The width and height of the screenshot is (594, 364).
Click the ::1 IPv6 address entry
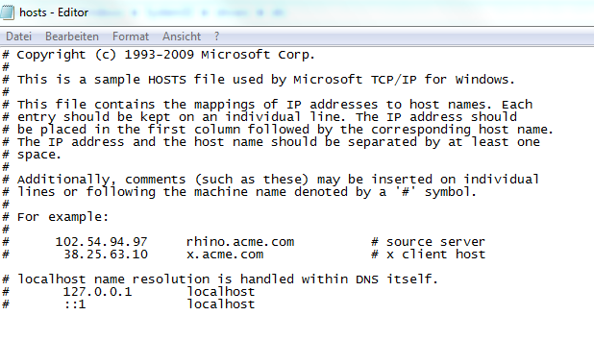click(x=75, y=304)
